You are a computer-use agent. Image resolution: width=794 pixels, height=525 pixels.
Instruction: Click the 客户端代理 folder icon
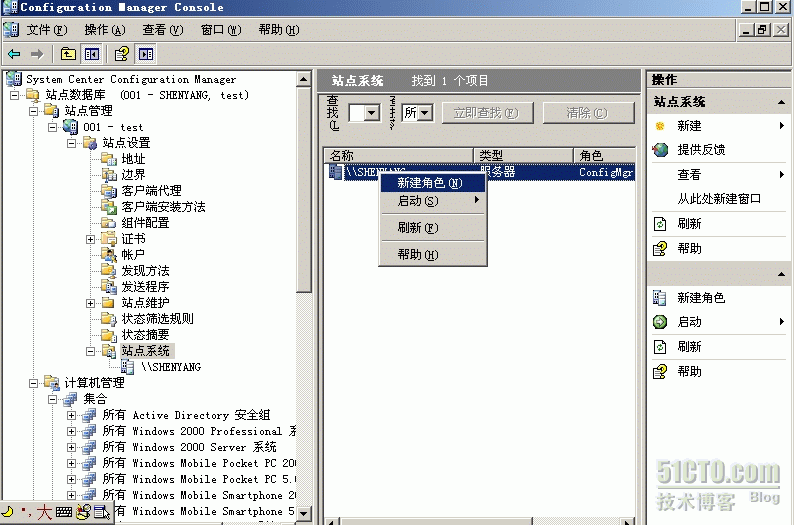[x=109, y=191]
